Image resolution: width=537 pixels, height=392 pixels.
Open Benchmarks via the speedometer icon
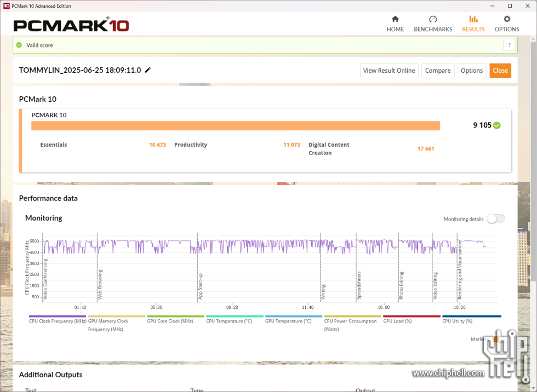coord(433,19)
